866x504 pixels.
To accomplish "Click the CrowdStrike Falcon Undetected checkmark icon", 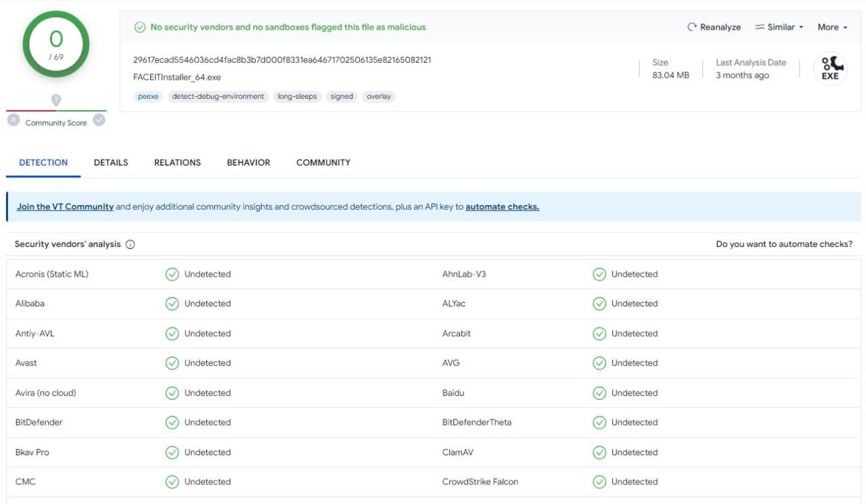I will pyautogui.click(x=599, y=482).
